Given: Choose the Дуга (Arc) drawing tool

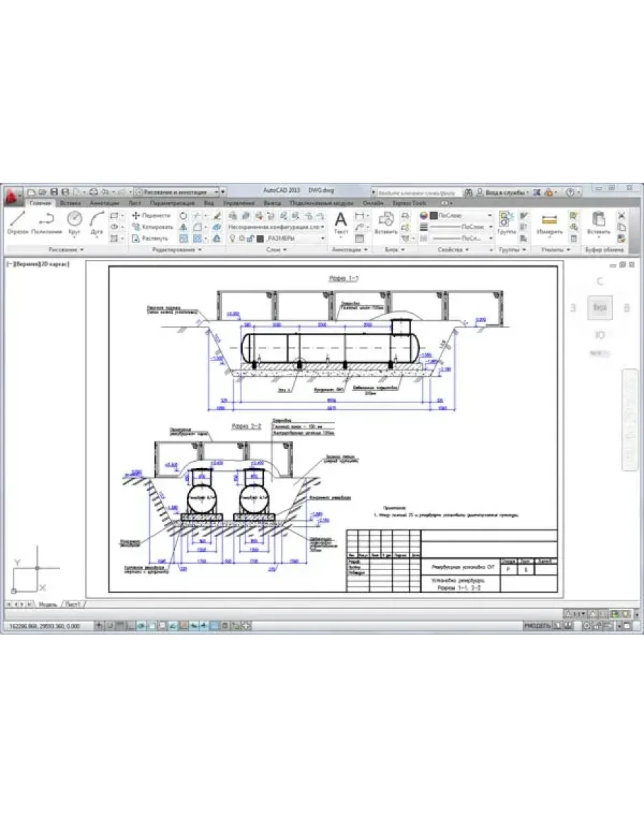Looking at the screenshot, I should click(97, 222).
